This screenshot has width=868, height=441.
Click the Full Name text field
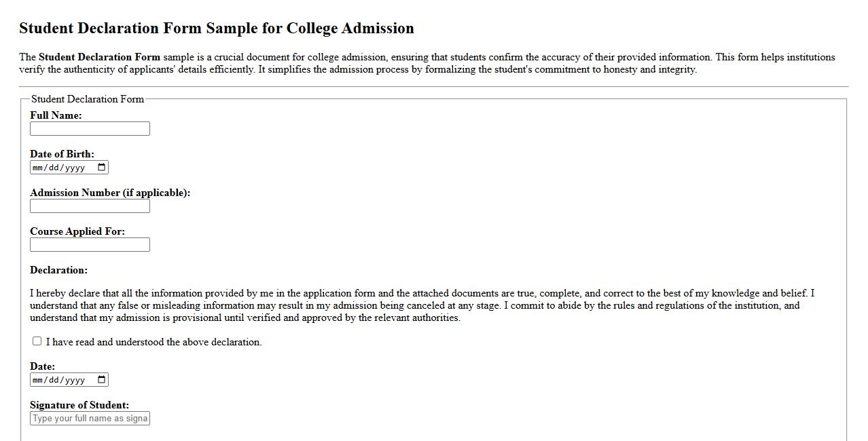coord(90,128)
